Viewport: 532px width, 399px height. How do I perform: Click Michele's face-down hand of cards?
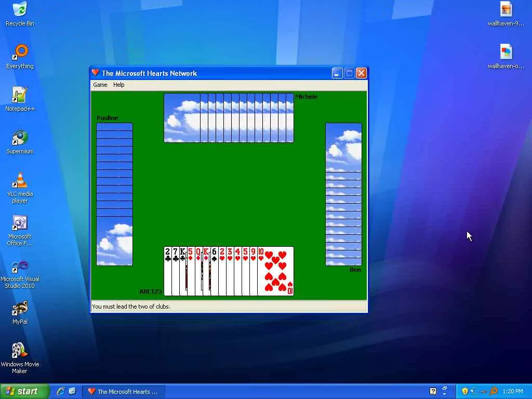click(229, 118)
